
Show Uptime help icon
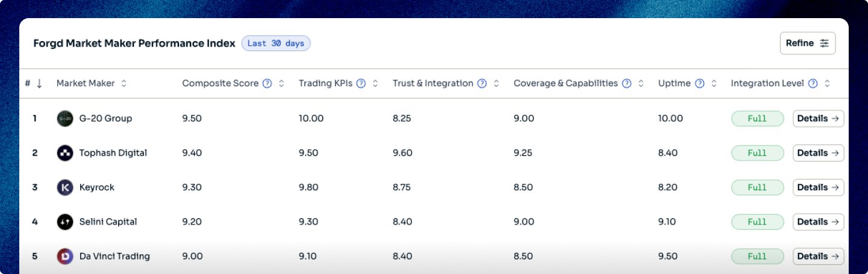700,84
